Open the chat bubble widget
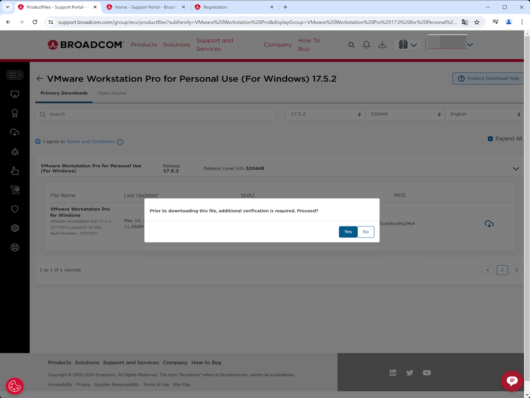Viewport: 530px width, 398px height. pos(512,381)
